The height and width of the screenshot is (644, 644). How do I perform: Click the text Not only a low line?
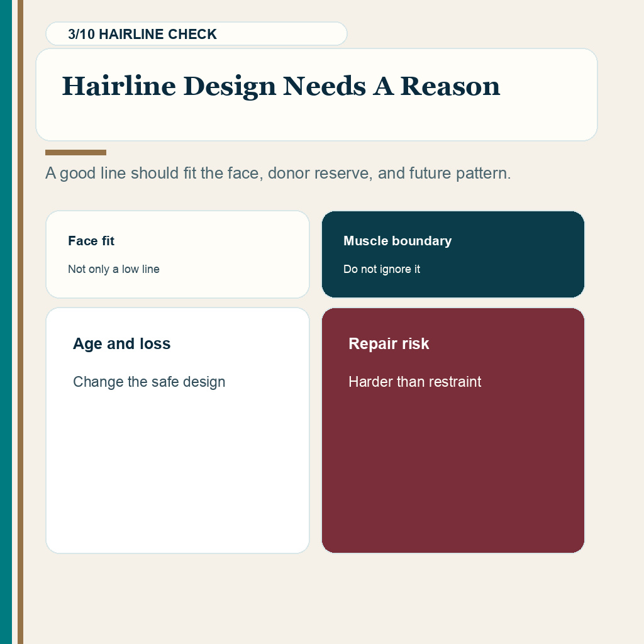click(114, 269)
